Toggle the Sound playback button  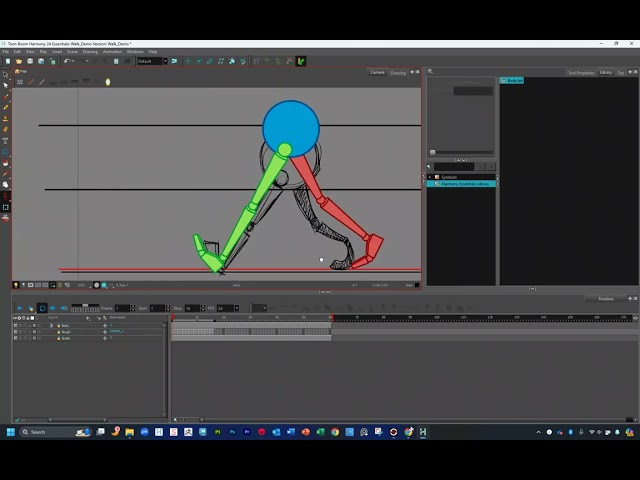point(53,308)
